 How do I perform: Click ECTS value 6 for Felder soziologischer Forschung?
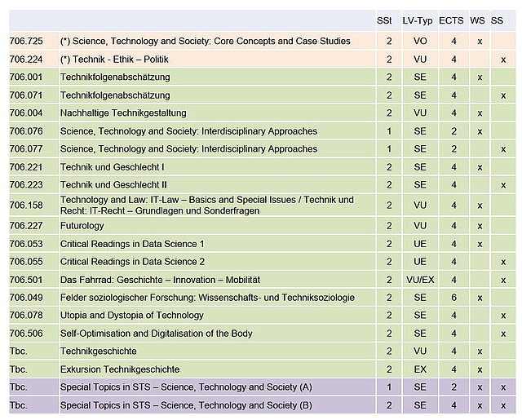click(453, 298)
